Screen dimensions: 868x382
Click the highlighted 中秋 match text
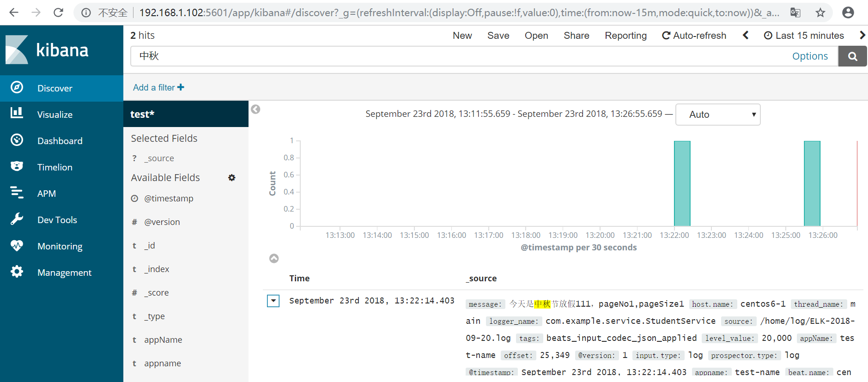[x=542, y=303]
